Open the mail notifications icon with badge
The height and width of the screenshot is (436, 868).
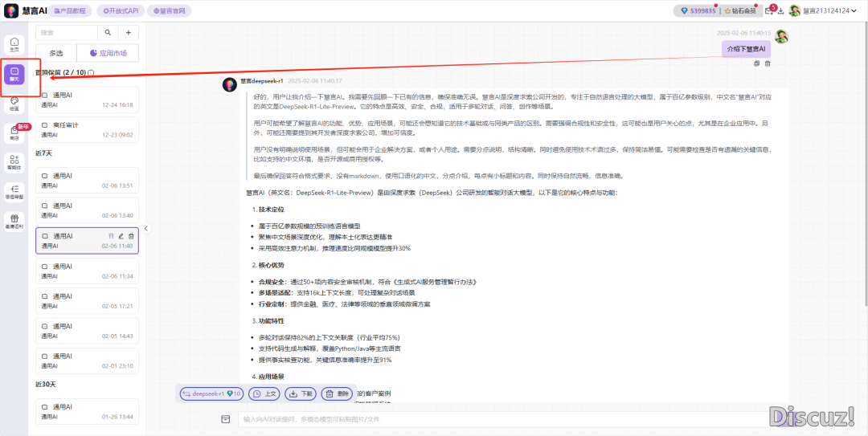769,10
